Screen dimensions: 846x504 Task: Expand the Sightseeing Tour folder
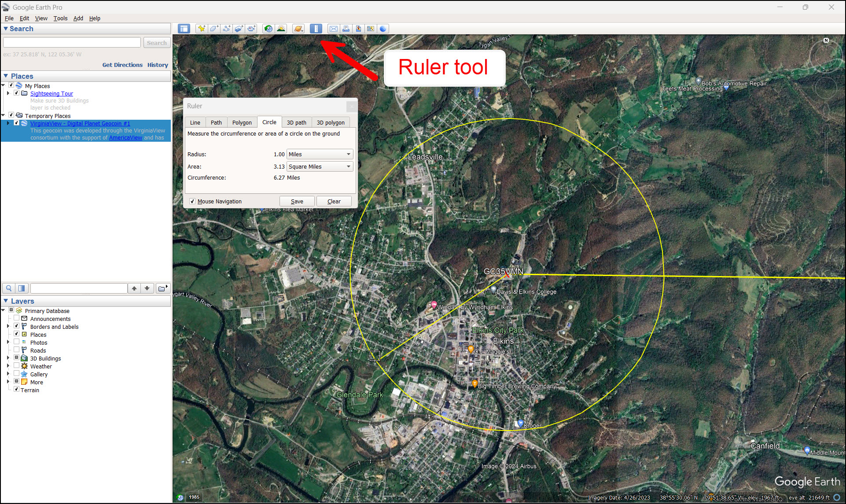coord(8,93)
